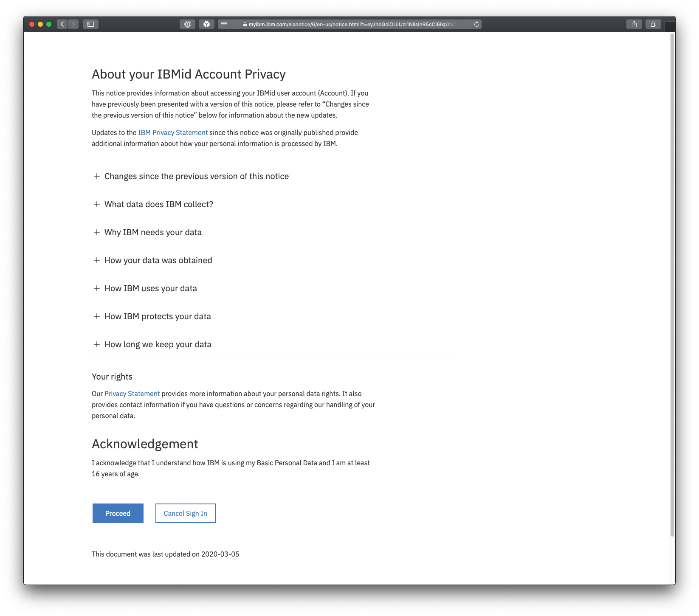Click Cancel Sign In

[185, 513]
